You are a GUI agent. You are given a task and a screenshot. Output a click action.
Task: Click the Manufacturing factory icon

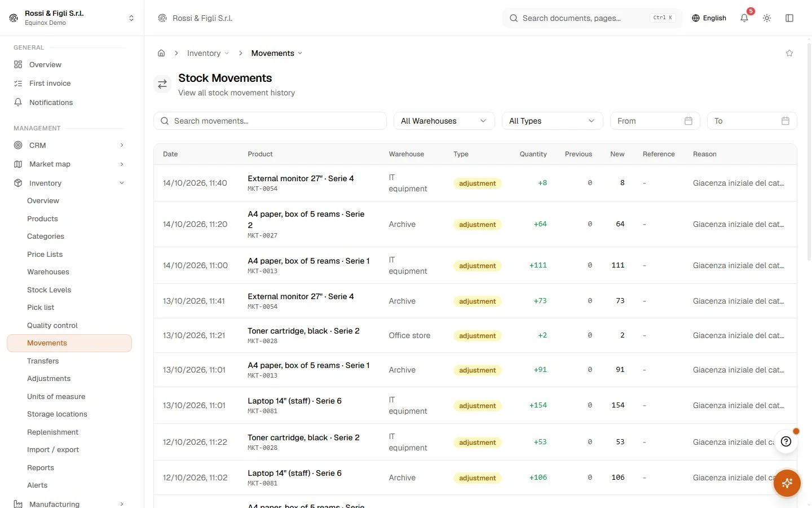(18, 504)
